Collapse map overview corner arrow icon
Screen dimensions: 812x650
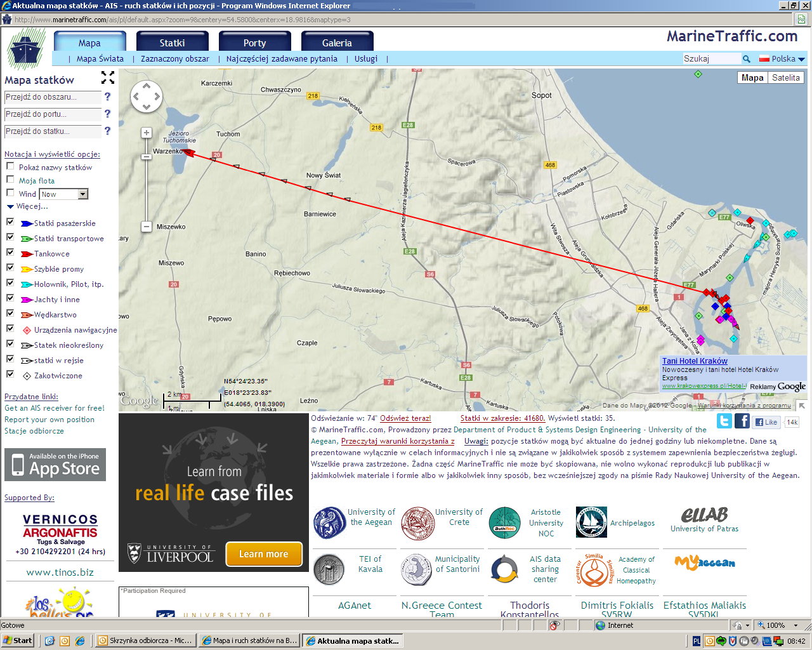tap(802, 406)
